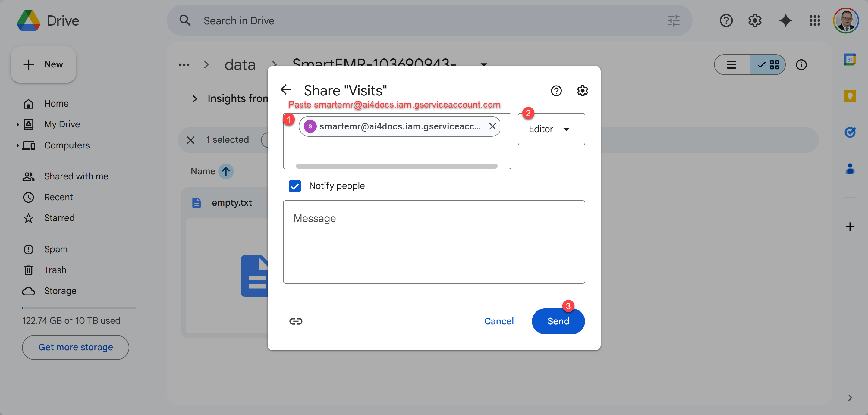Uncheck the Notify people checkbox
Viewport: 868px width, 415px height.
[295, 186]
